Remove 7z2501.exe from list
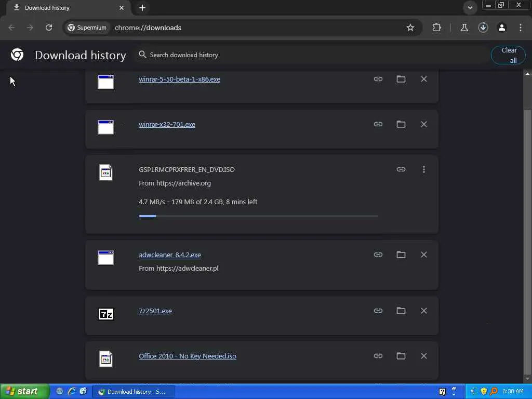Screen dimensions: 532x399 (424, 311)
